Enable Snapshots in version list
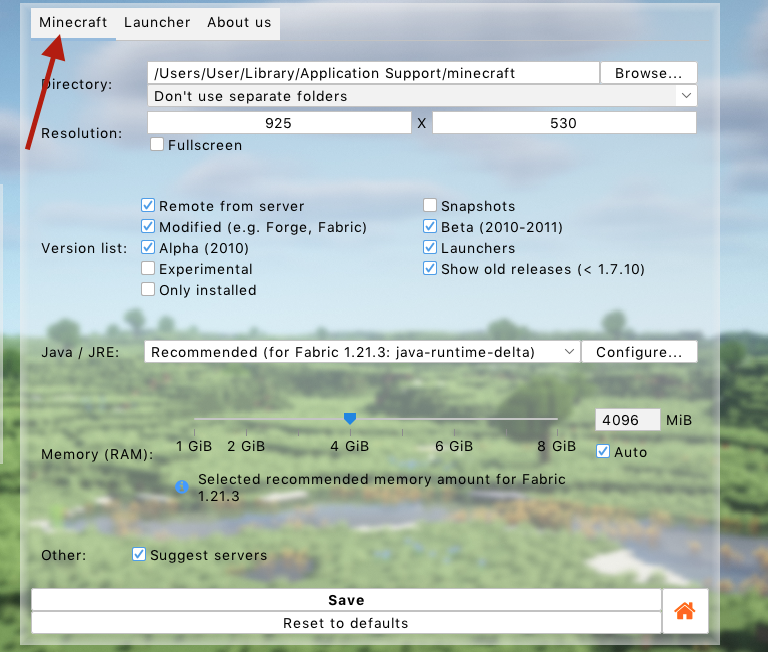This screenshot has height=652, width=768. [430, 205]
